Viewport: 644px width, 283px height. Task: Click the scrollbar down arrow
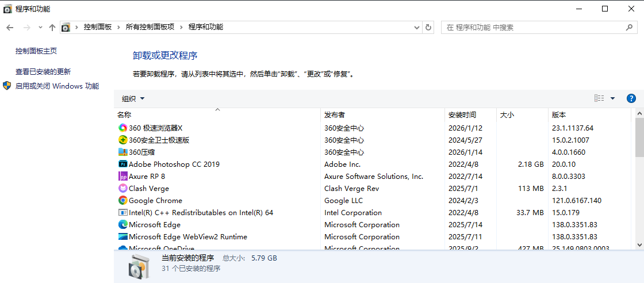click(639, 244)
